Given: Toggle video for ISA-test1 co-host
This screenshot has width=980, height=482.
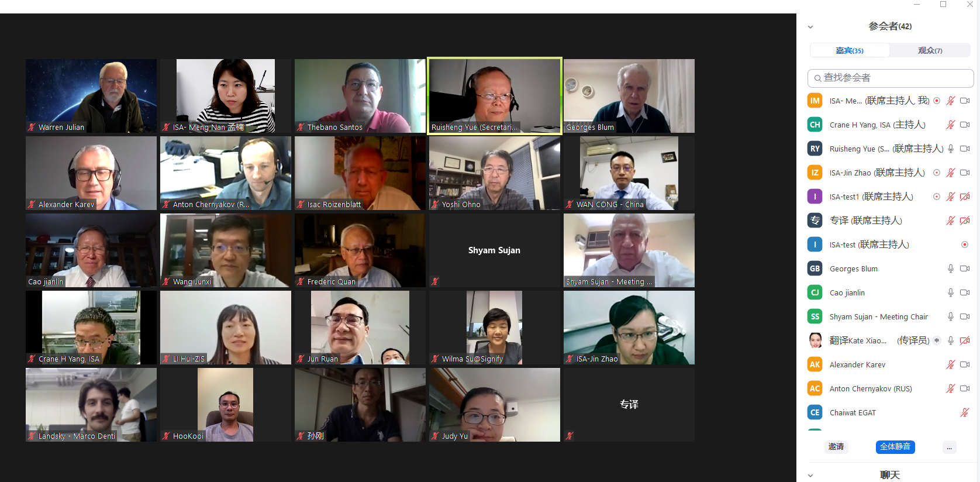Looking at the screenshot, I should [965, 197].
